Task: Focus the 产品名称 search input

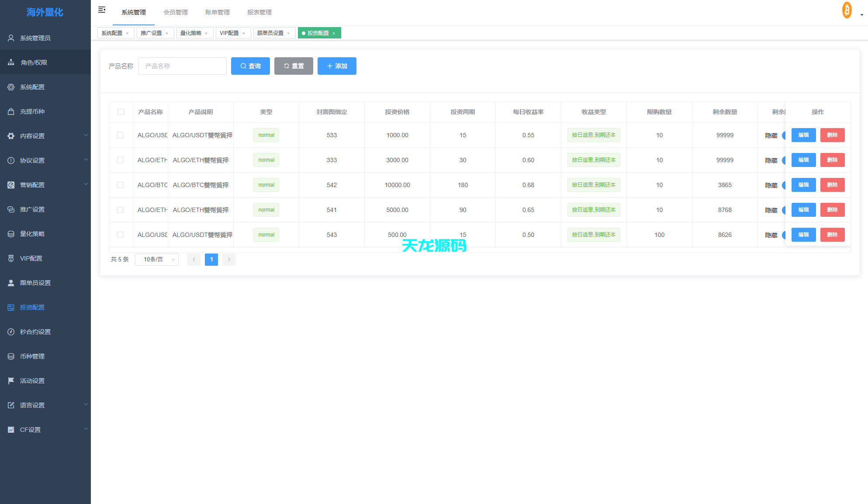Action: (x=183, y=66)
